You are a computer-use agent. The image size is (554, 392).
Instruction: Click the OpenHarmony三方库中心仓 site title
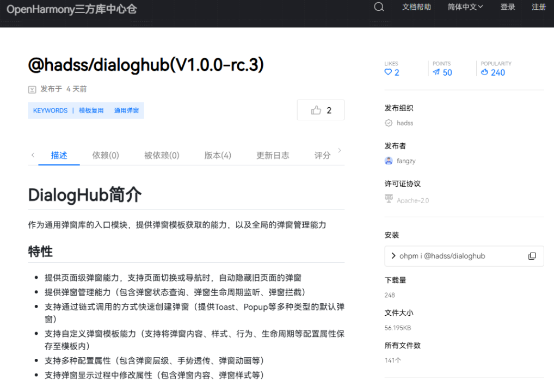point(71,9)
